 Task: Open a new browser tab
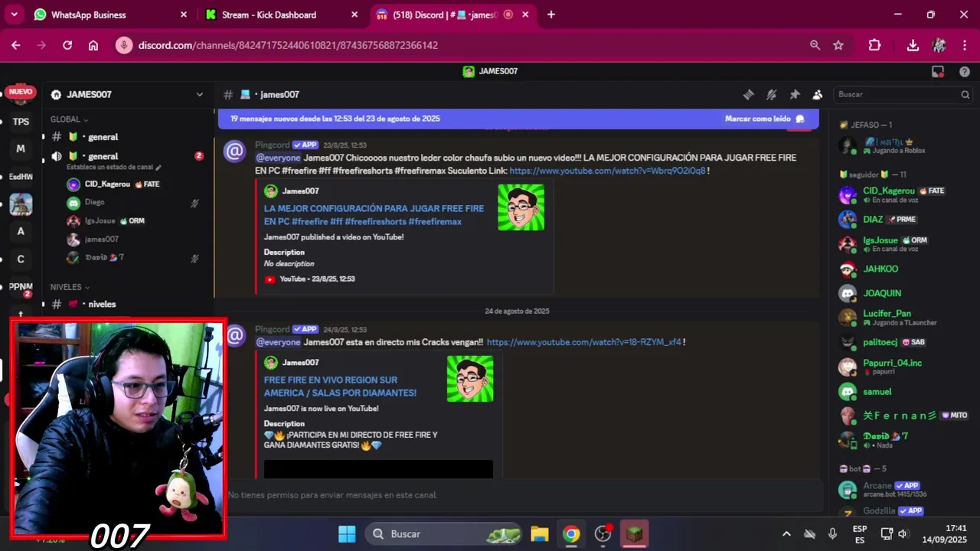pyautogui.click(x=551, y=15)
